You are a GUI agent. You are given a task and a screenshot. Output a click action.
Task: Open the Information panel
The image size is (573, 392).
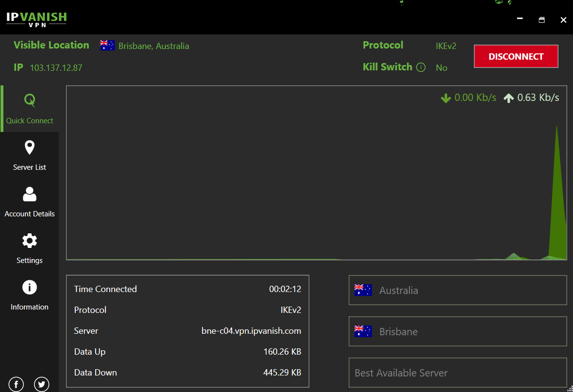[x=30, y=287]
